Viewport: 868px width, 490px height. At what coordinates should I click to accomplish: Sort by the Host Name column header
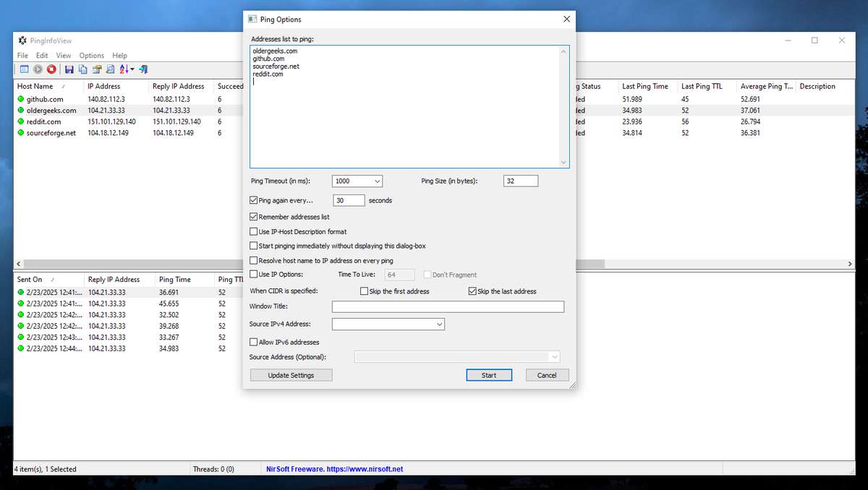click(x=48, y=86)
